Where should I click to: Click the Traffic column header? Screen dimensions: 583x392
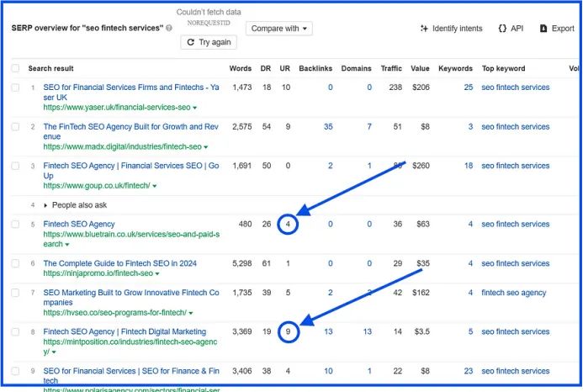click(391, 68)
